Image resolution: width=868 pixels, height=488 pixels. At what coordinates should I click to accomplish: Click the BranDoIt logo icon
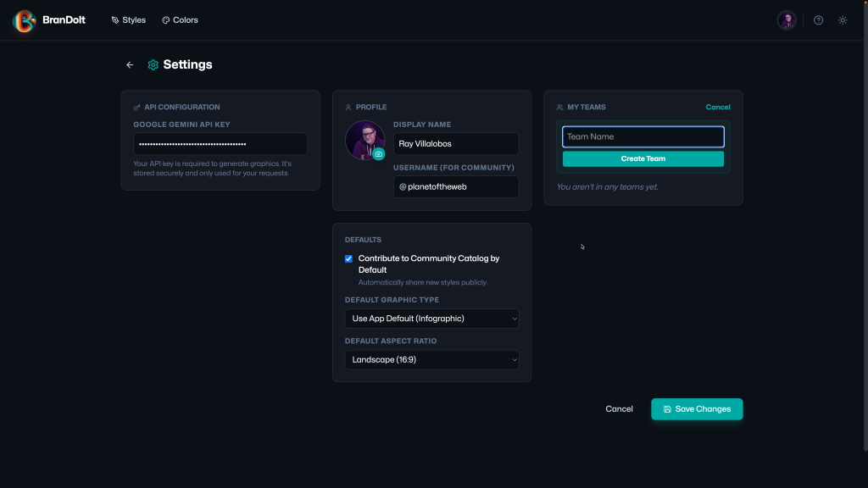tap(25, 20)
